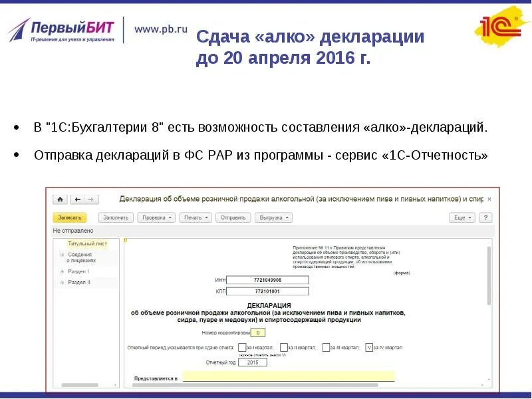Open the www.pb.ru link
Screen dimensions: 532x399
[x=161, y=29]
